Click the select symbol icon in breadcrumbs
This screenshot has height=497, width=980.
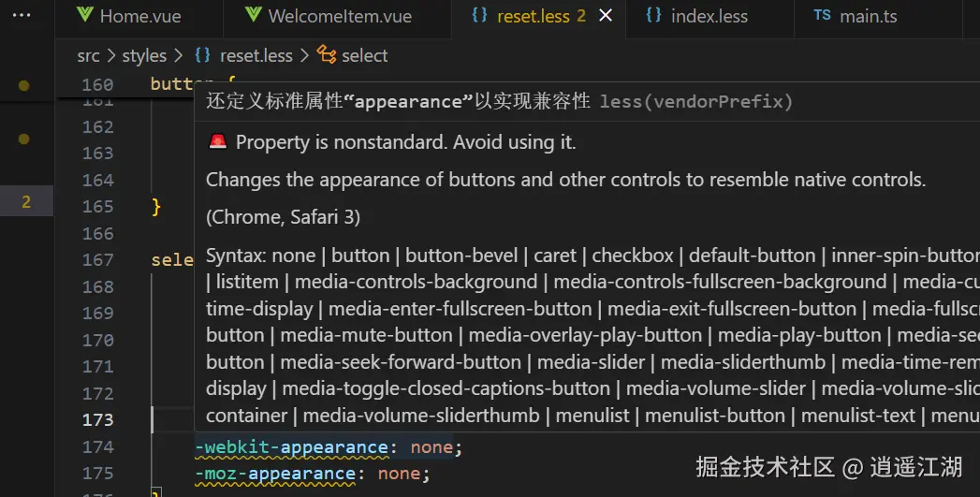pyautogui.click(x=327, y=55)
